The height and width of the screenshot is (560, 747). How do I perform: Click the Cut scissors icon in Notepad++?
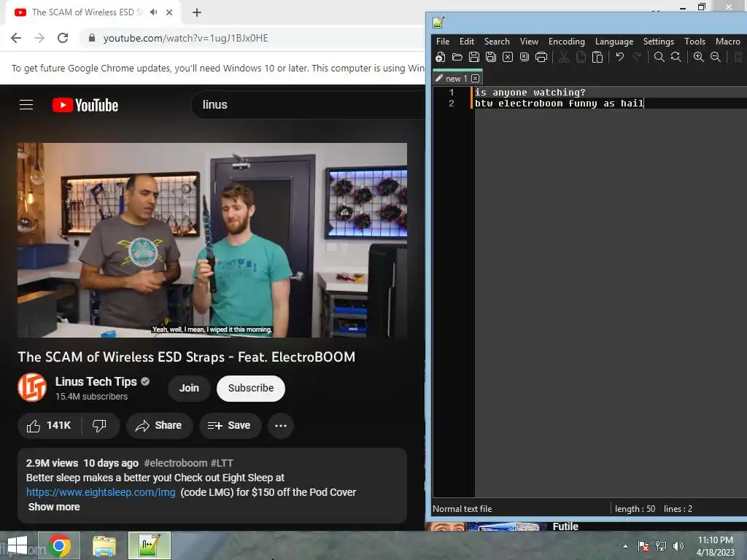(x=564, y=57)
